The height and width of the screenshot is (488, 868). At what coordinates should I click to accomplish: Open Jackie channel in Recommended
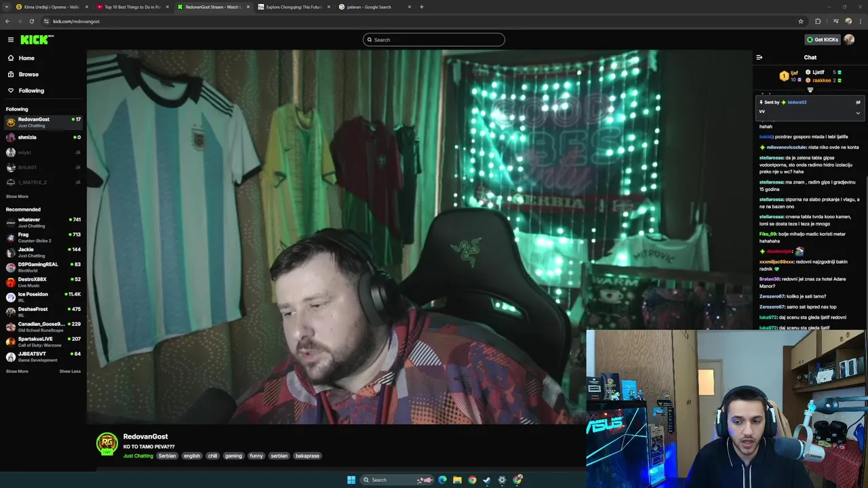click(43, 252)
